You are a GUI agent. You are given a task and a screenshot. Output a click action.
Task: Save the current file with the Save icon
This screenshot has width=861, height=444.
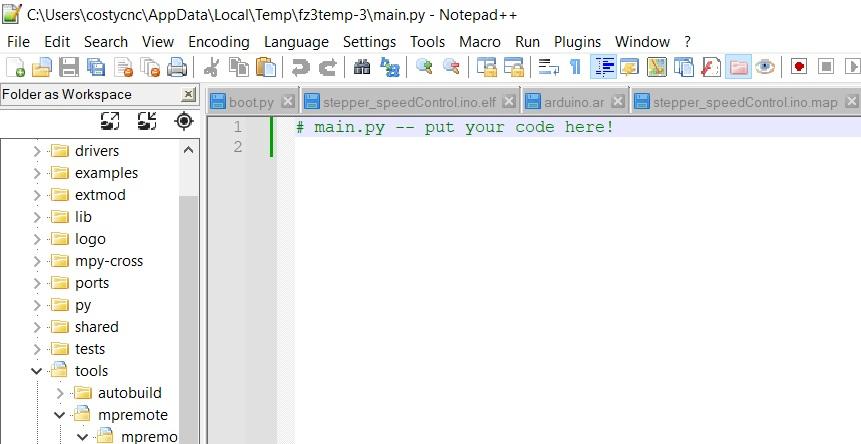(69, 67)
